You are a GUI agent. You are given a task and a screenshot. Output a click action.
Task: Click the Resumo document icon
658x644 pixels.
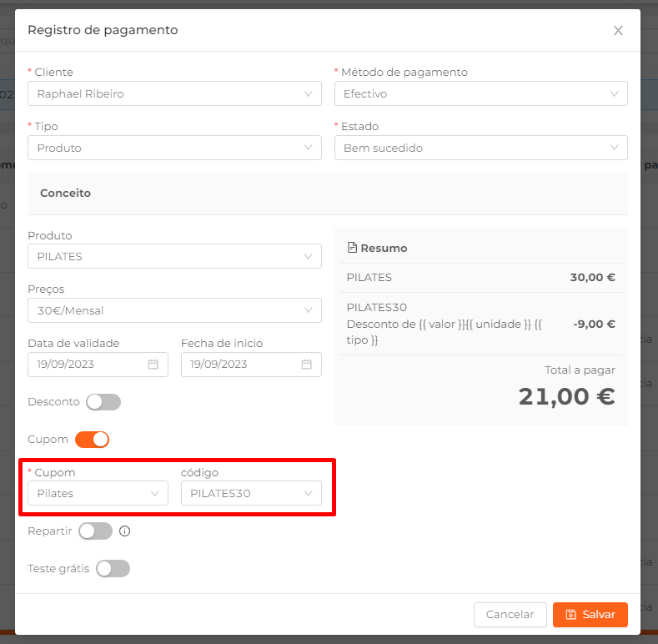[352, 248]
